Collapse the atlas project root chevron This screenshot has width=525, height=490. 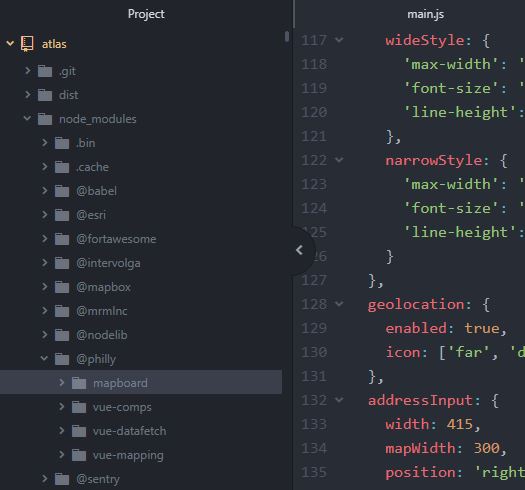[x=10, y=44]
